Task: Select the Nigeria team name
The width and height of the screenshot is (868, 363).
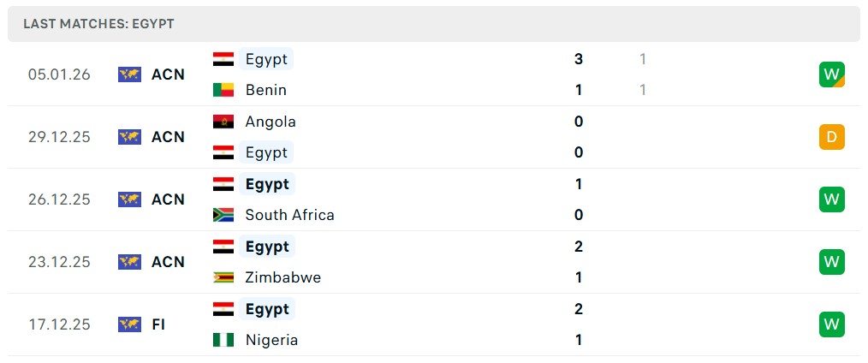Action: (x=271, y=340)
